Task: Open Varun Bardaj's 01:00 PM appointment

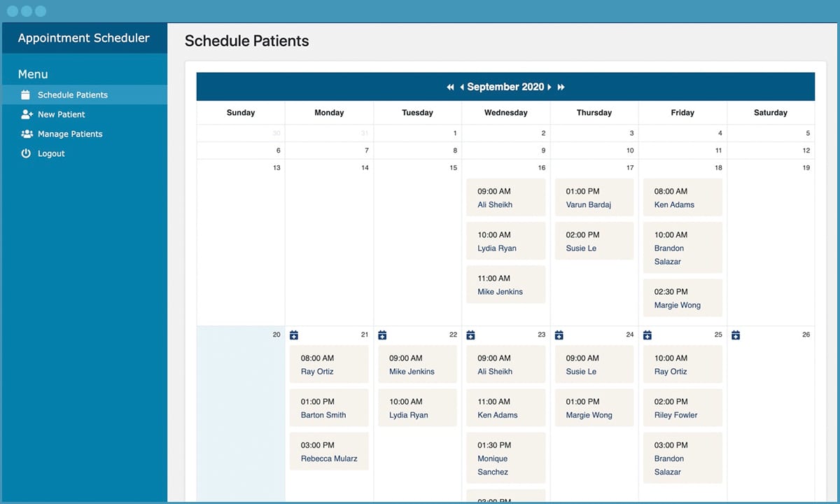Action: click(594, 198)
